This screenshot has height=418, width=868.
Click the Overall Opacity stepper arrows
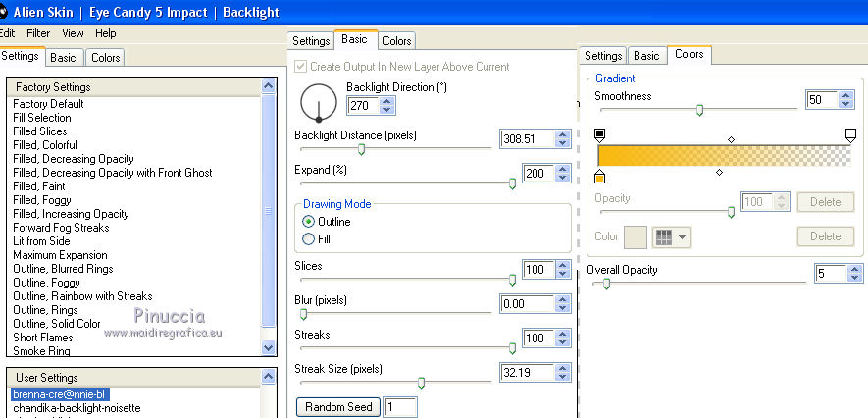(x=854, y=274)
